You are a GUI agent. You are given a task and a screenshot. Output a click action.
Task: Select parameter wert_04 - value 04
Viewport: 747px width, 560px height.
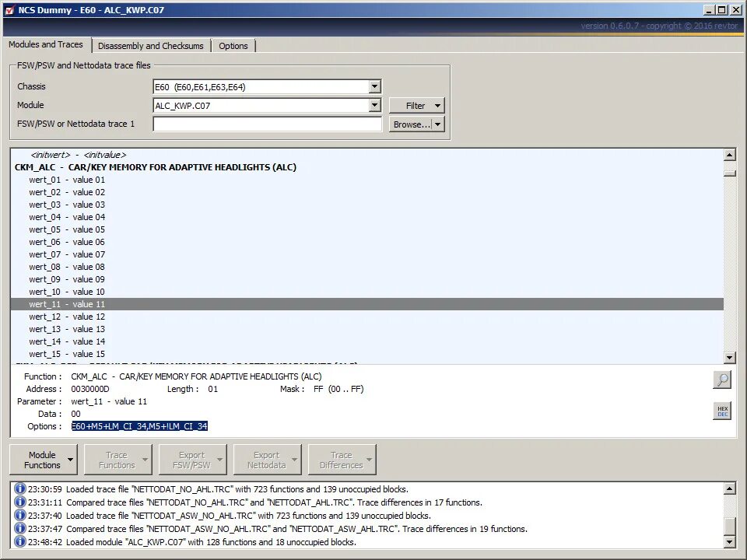[366, 217]
